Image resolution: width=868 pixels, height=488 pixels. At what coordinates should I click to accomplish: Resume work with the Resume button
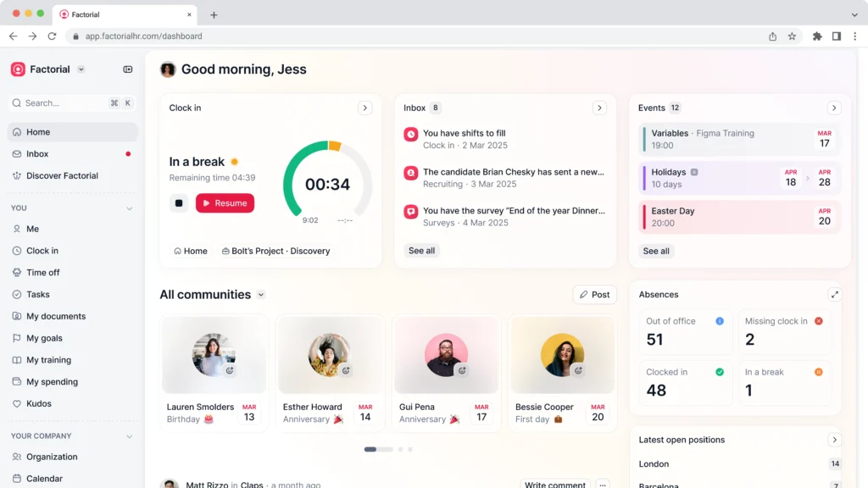coord(225,203)
